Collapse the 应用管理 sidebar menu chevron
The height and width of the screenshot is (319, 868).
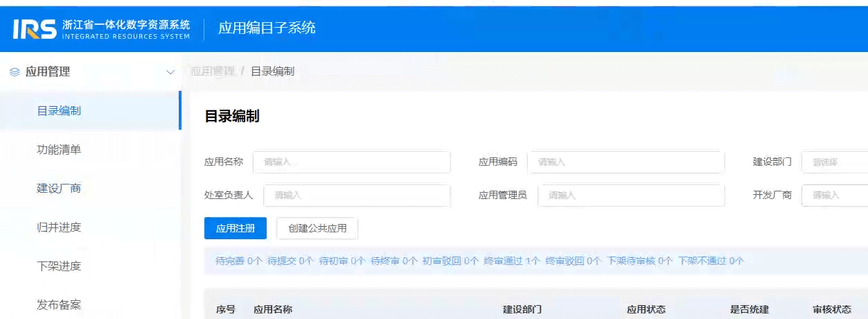[170, 72]
